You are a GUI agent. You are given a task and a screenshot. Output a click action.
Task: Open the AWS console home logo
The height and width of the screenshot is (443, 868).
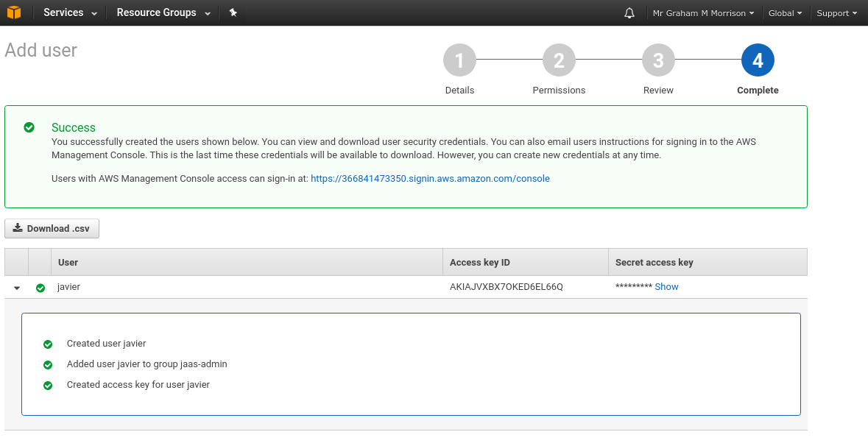pyautogui.click(x=14, y=13)
